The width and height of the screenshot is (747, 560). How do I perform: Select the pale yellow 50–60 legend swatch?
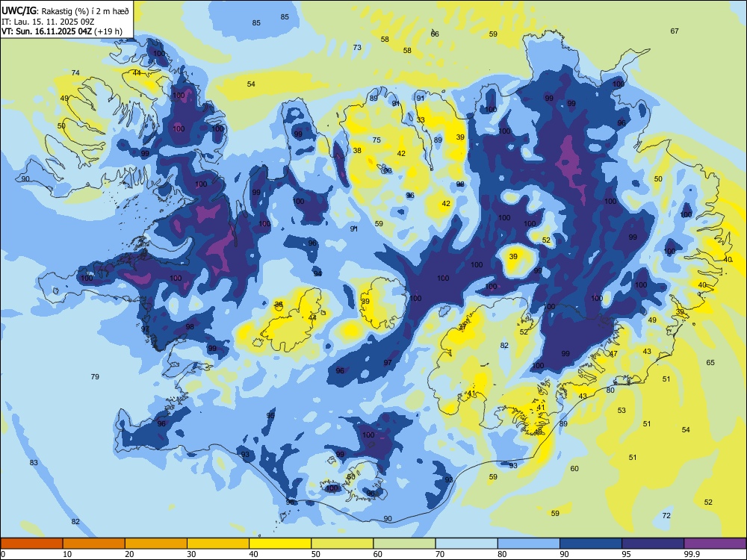(x=342, y=544)
